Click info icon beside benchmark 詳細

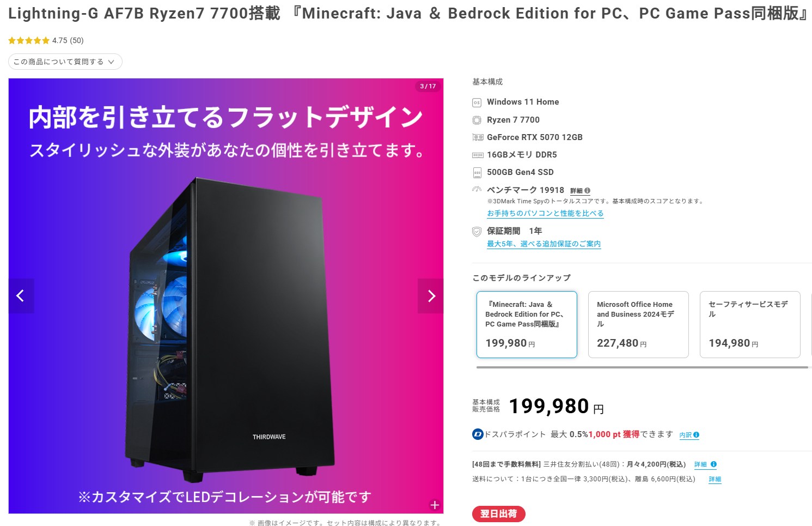coord(588,191)
